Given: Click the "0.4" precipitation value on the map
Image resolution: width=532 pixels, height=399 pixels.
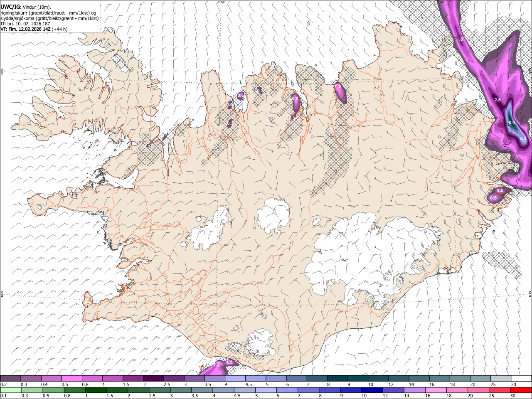Looking at the screenshot, I should [x=500, y=191].
